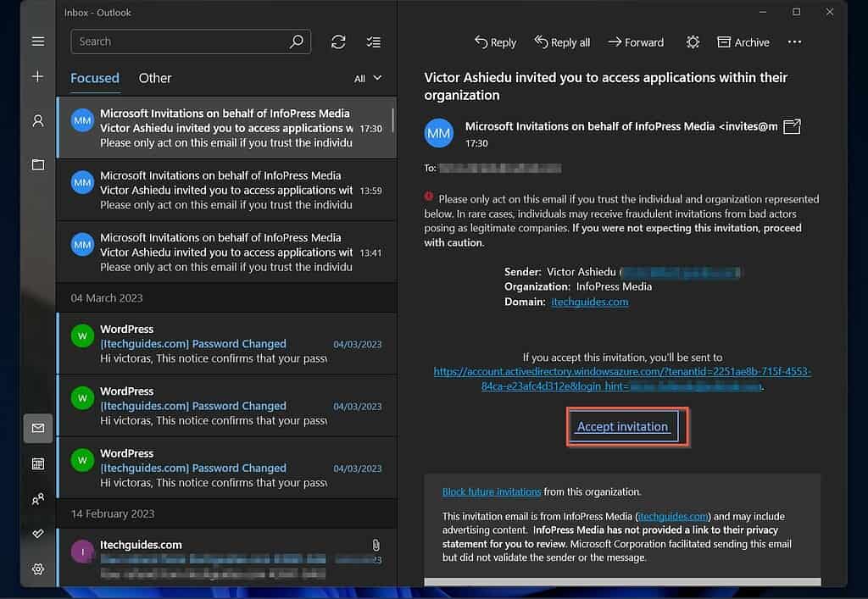Viewport: 868px width, 599px height.
Task: Open the Microsoft Invitations email from 13:59
Action: pyautogui.click(x=226, y=191)
